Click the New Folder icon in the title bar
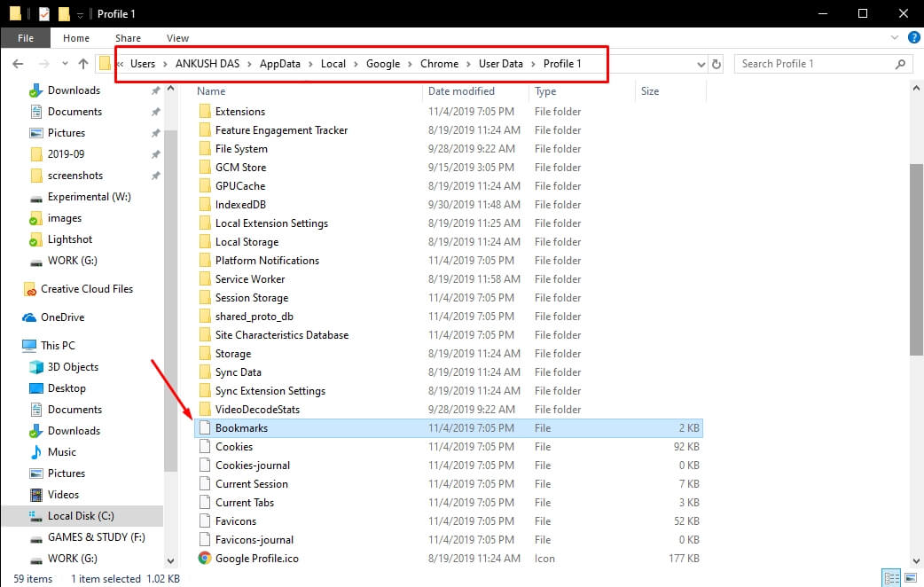Image resolution: width=924 pixels, height=587 pixels. [x=63, y=14]
